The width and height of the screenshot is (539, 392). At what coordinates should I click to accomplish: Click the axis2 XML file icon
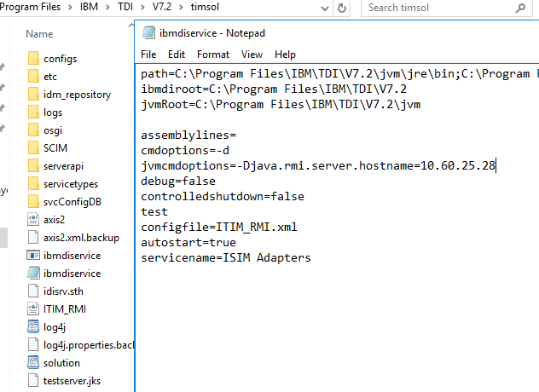[x=33, y=219]
